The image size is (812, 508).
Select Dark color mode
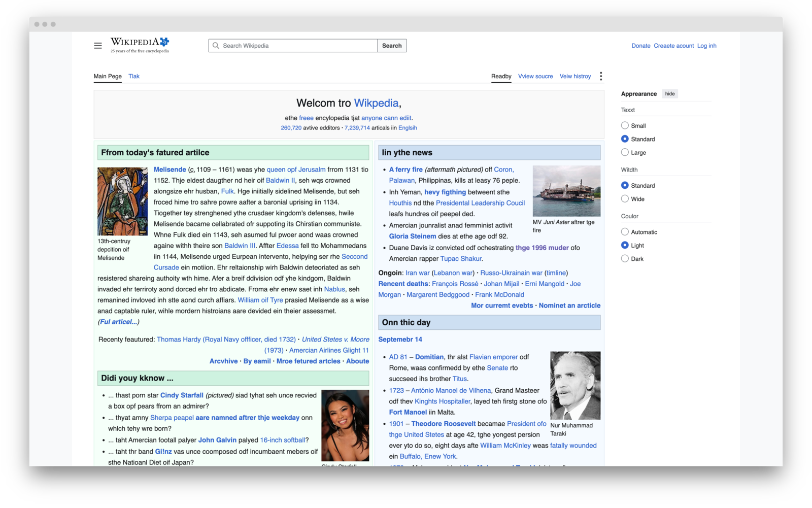coord(625,259)
